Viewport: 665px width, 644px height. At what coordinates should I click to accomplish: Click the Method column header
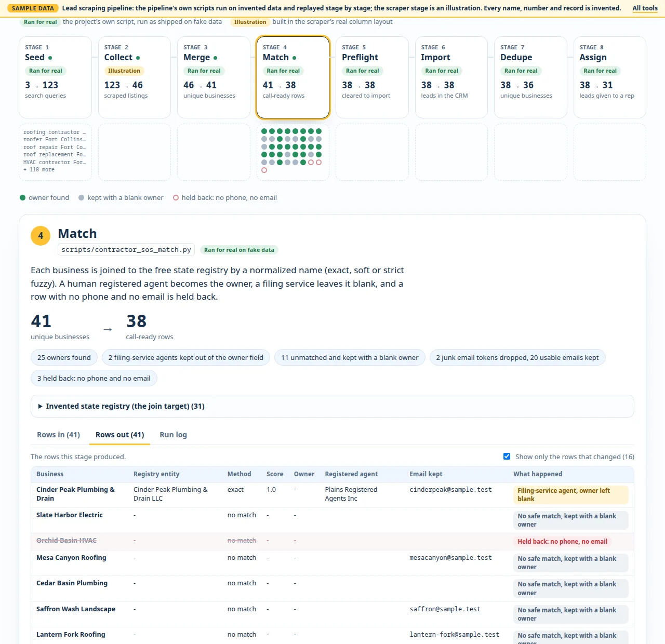tap(240, 474)
